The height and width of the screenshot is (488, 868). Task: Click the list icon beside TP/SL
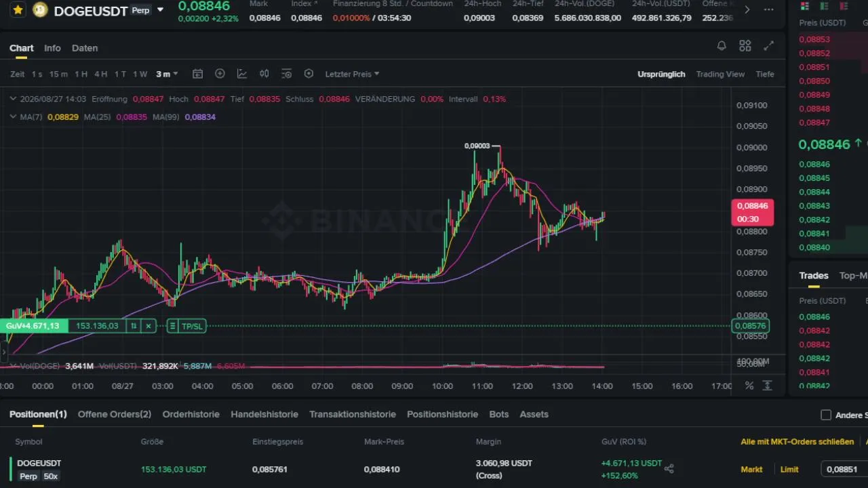coord(172,326)
